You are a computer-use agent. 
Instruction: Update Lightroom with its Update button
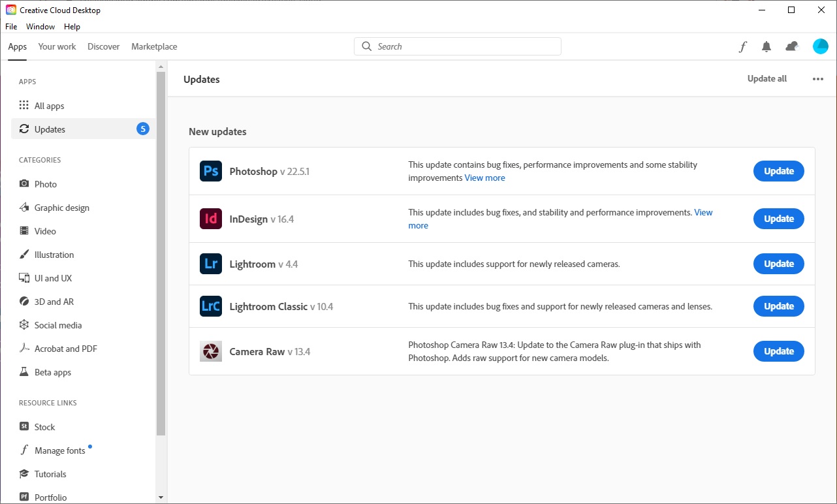pos(778,263)
